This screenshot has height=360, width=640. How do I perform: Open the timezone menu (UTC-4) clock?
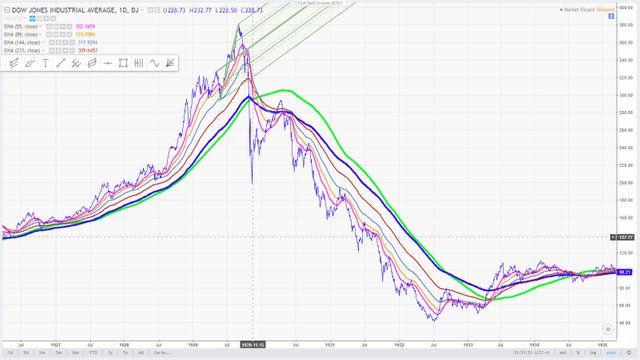(532, 353)
